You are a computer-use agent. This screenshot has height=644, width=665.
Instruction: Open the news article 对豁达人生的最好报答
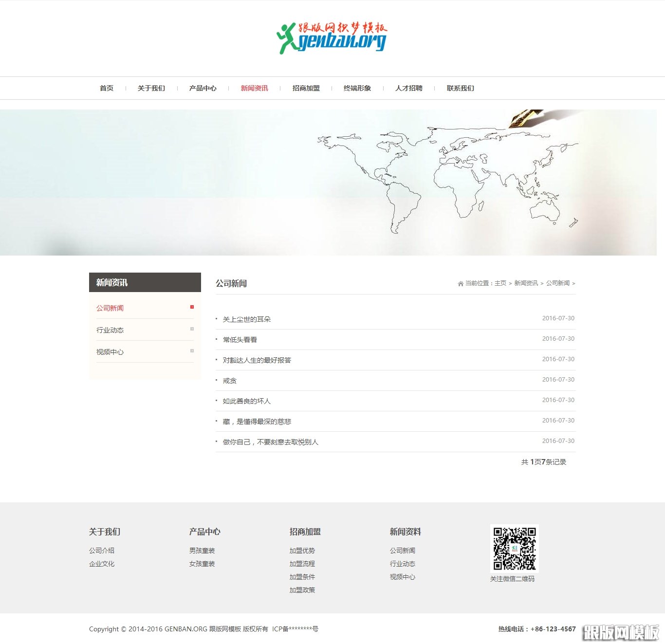(258, 360)
